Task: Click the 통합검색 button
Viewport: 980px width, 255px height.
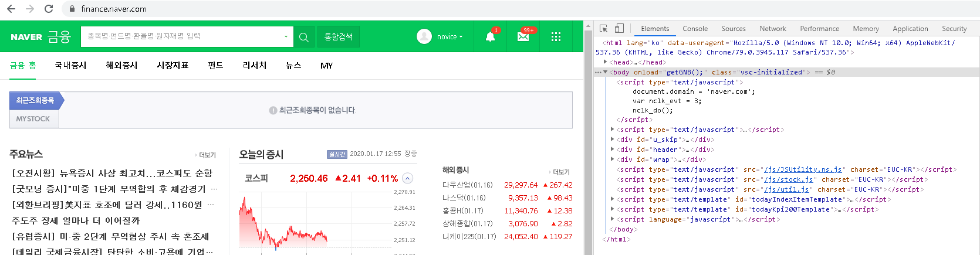Action: click(x=339, y=37)
